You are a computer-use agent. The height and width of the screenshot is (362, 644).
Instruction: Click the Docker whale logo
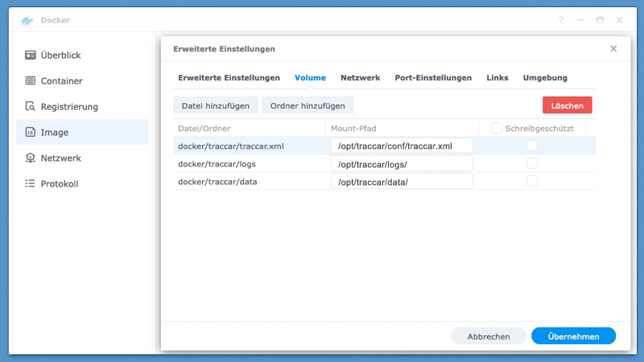coord(28,19)
